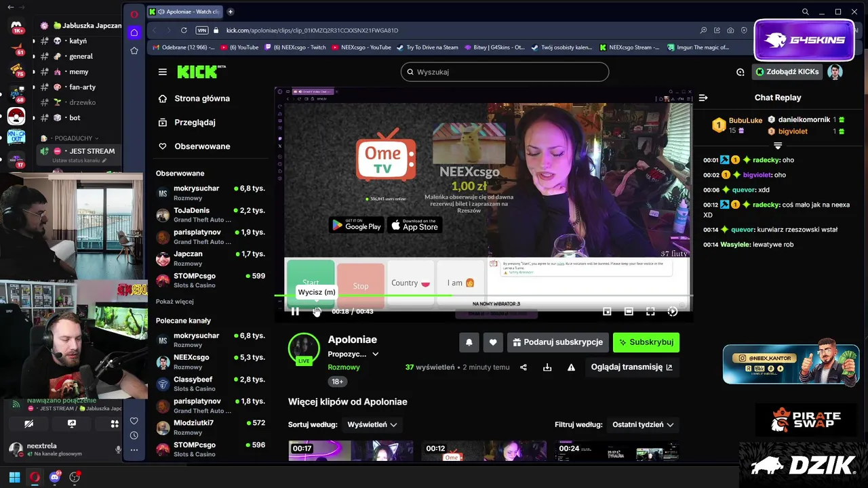This screenshot has height=488, width=868.
Task: Open the Opera sidebar history clock icon
Action: click(134, 435)
